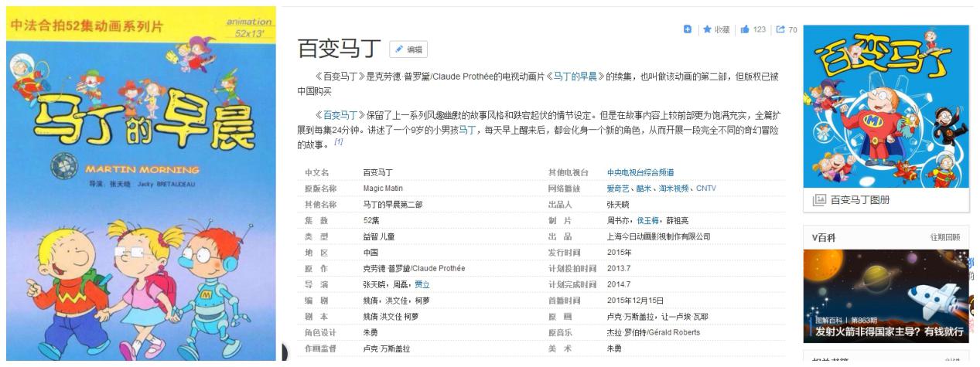Click the blue plus icon above the title

pos(687,29)
